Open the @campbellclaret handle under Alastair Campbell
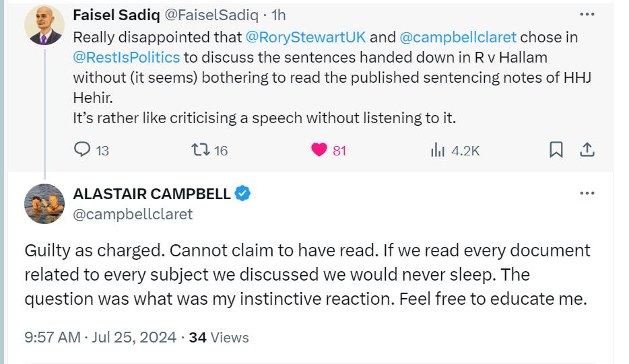Screen dimensions: 629x364 click(133, 214)
